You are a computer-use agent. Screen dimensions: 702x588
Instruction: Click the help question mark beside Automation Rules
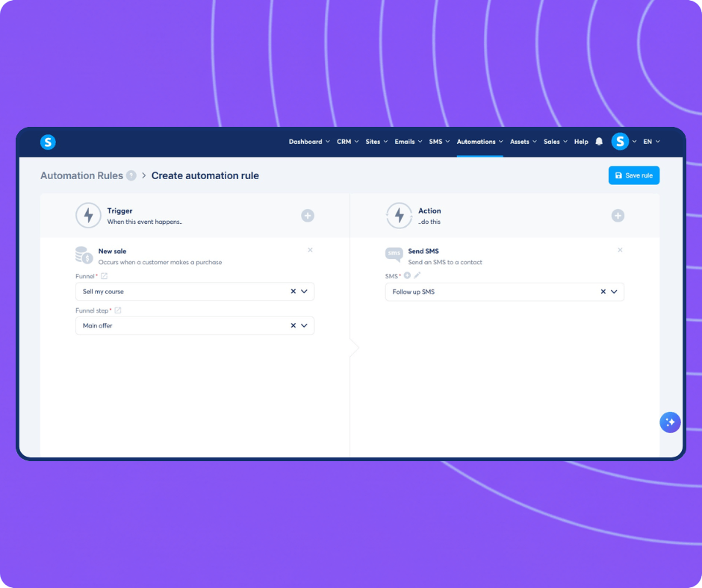[131, 175]
